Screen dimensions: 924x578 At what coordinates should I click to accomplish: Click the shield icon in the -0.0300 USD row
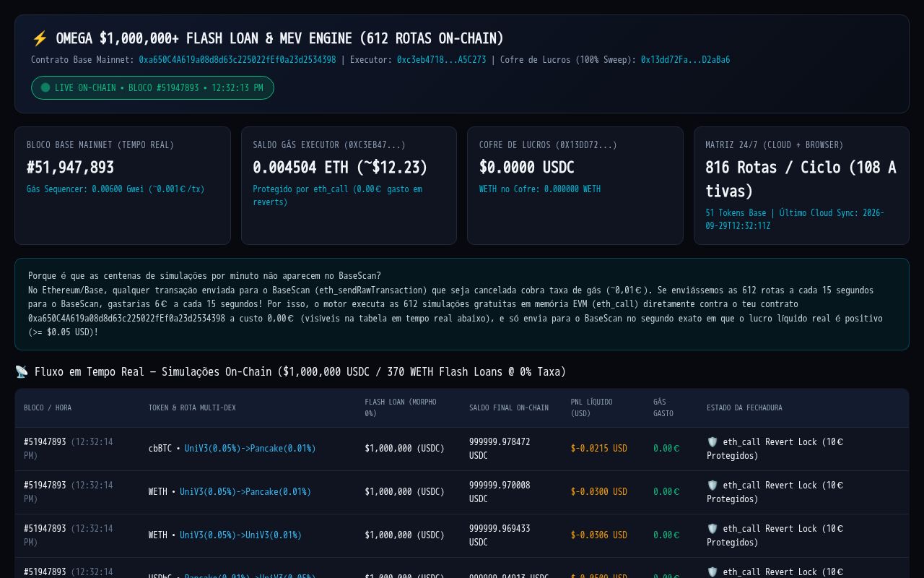[712, 485]
